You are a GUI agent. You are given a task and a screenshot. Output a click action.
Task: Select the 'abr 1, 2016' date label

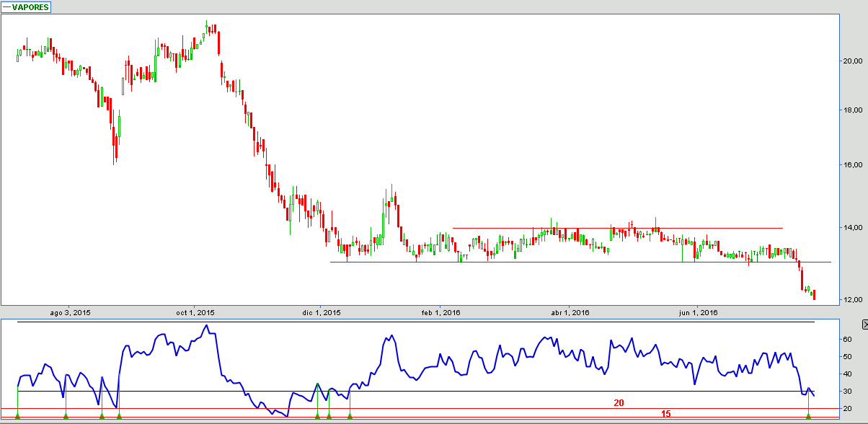pyautogui.click(x=570, y=312)
